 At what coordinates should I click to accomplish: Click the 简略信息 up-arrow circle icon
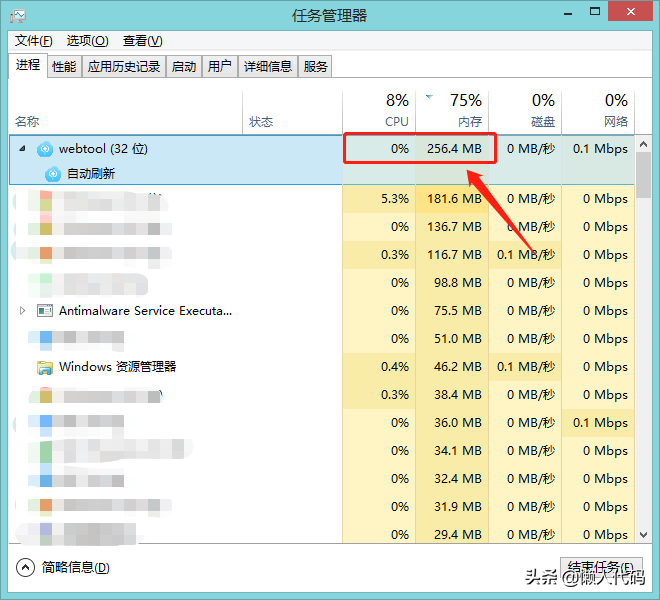pyautogui.click(x=26, y=567)
